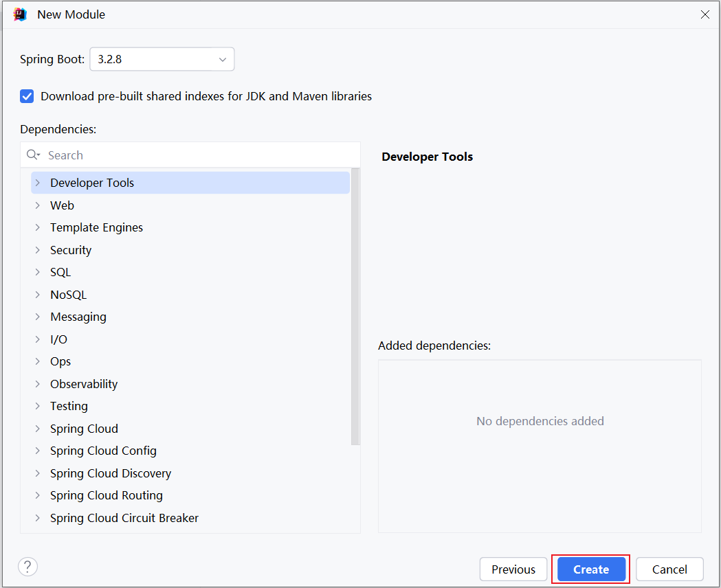Screen dimensions: 721x588
Task: Close the New Module dialog
Action: click(x=705, y=14)
